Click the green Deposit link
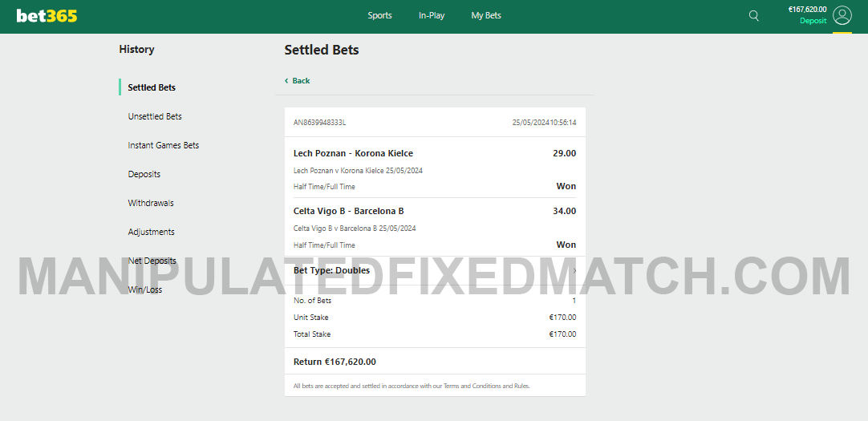This screenshot has width=868, height=421. tap(813, 21)
